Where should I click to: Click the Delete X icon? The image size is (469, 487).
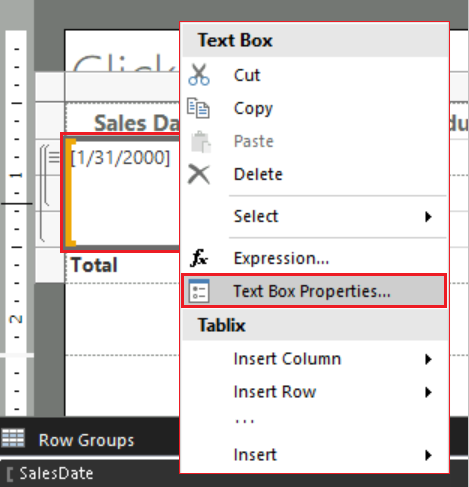(x=199, y=174)
